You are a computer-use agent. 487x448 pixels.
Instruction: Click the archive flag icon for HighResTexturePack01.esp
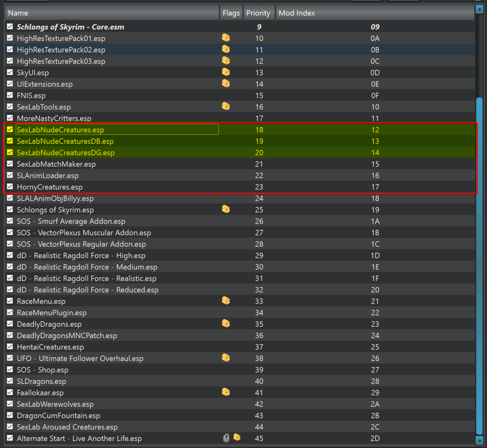point(226,38)
